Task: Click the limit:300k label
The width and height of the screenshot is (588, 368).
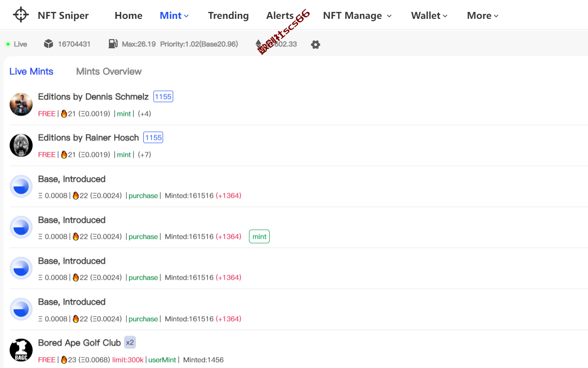Action: 128,360
